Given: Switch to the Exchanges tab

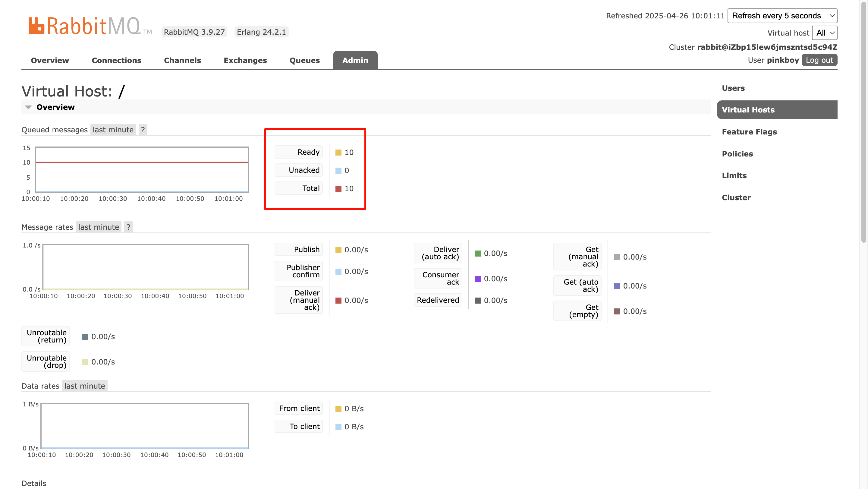Looking at the screenshot, I should [245, 60].
